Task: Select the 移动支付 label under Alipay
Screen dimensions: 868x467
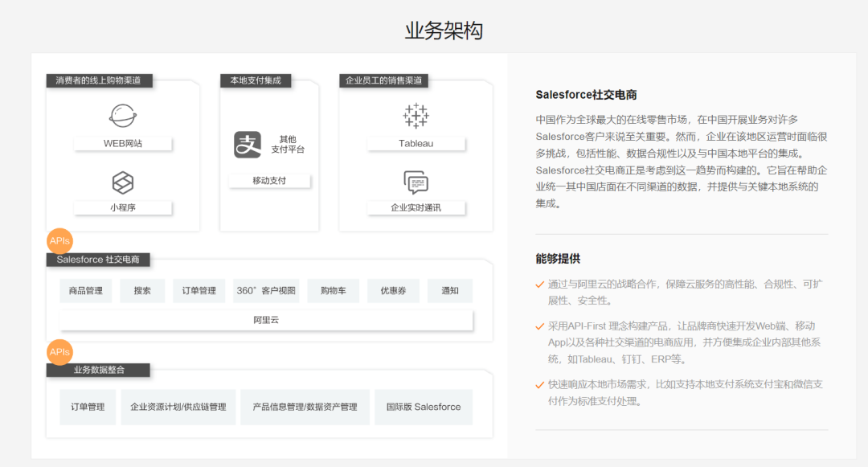Action: point(268,181)
